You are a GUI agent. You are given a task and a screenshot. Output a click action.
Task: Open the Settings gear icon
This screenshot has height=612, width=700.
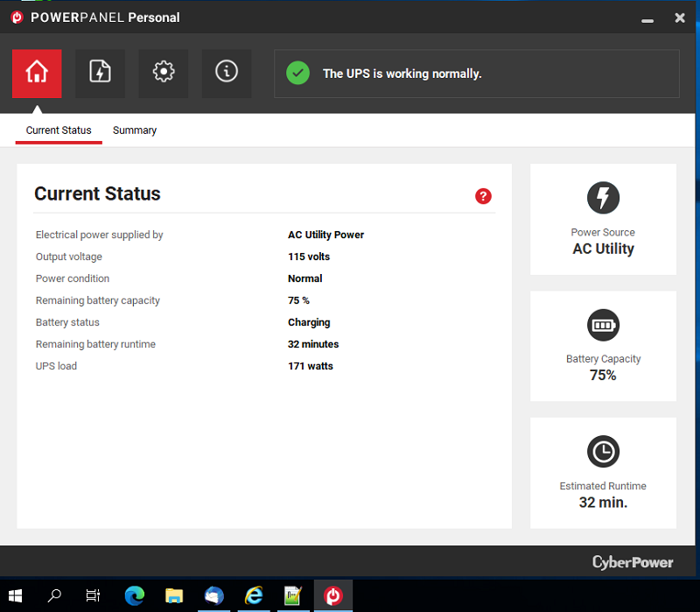click(x=163, y=73)
